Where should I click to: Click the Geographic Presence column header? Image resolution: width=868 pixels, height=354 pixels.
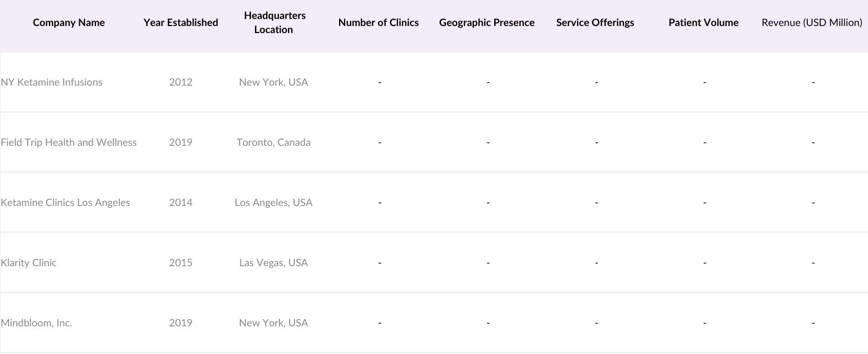click(487, 23)
